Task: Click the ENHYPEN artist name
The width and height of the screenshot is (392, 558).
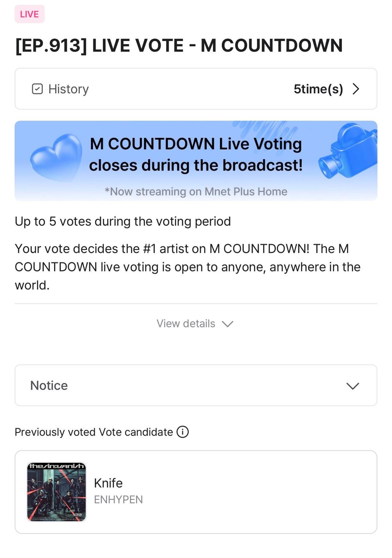Action: (118, 500)
